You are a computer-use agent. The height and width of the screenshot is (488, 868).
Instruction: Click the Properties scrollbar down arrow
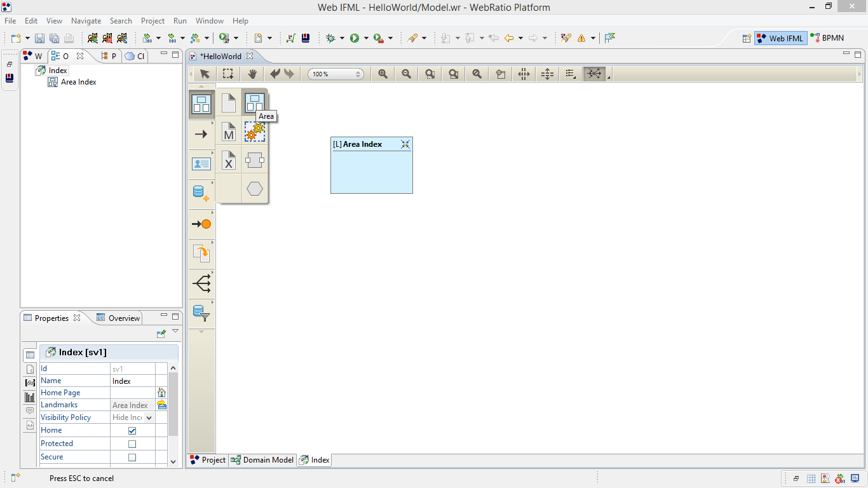(173, 462)
